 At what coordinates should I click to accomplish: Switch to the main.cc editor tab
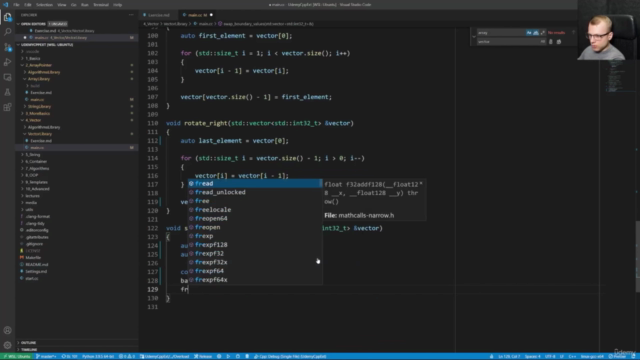click(x=198, y=15)
